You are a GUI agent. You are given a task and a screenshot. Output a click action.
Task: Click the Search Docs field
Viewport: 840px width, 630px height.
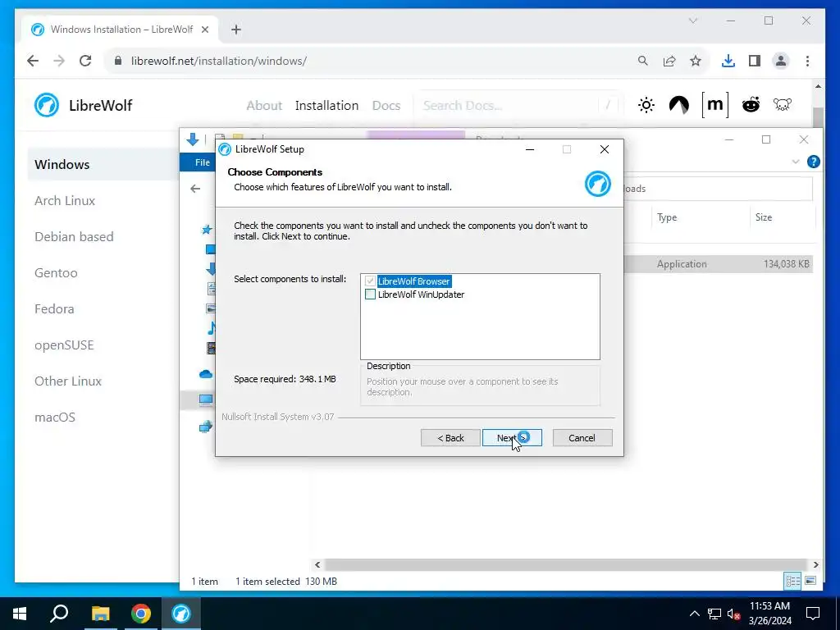coord(517,106)
